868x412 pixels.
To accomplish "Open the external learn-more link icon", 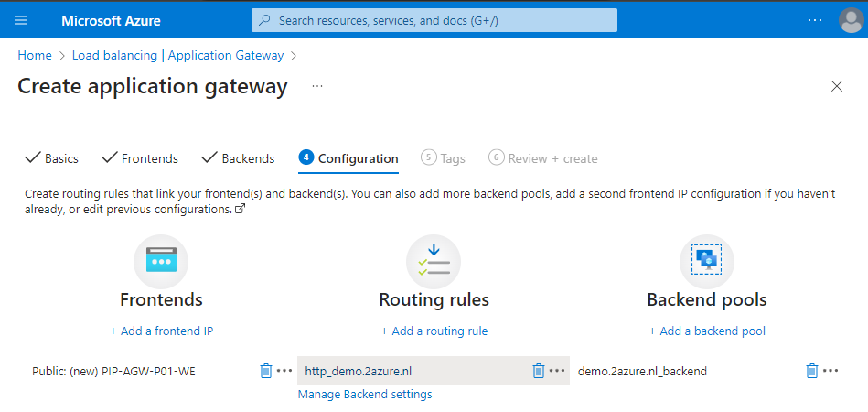I will click(x=240, y=210).
